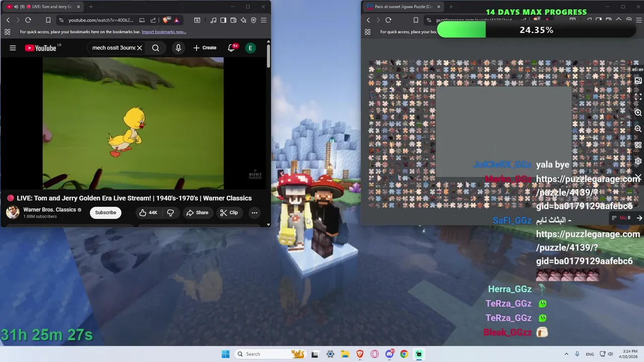
Task: Click the Tom and Jerry video player
Action: (x=133, y=123)
